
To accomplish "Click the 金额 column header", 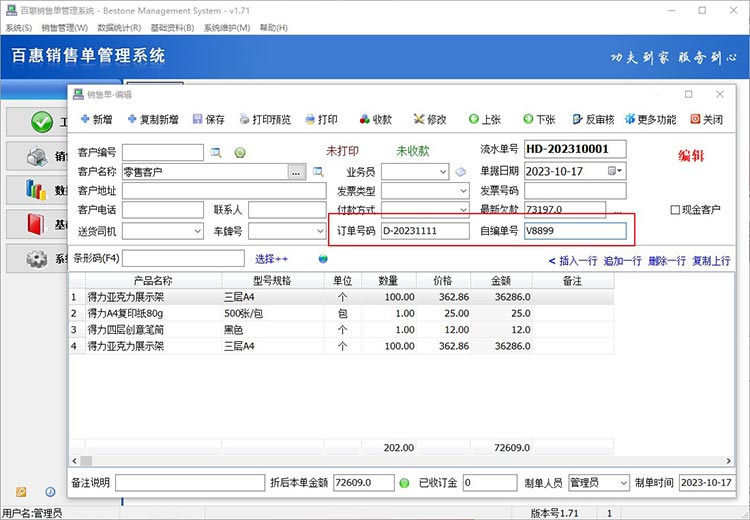I will (501, 281).
